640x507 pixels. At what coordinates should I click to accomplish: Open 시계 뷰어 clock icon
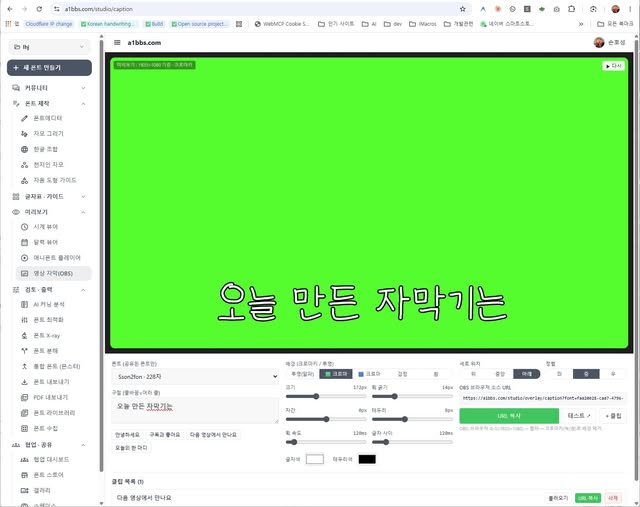pos(24,227)
